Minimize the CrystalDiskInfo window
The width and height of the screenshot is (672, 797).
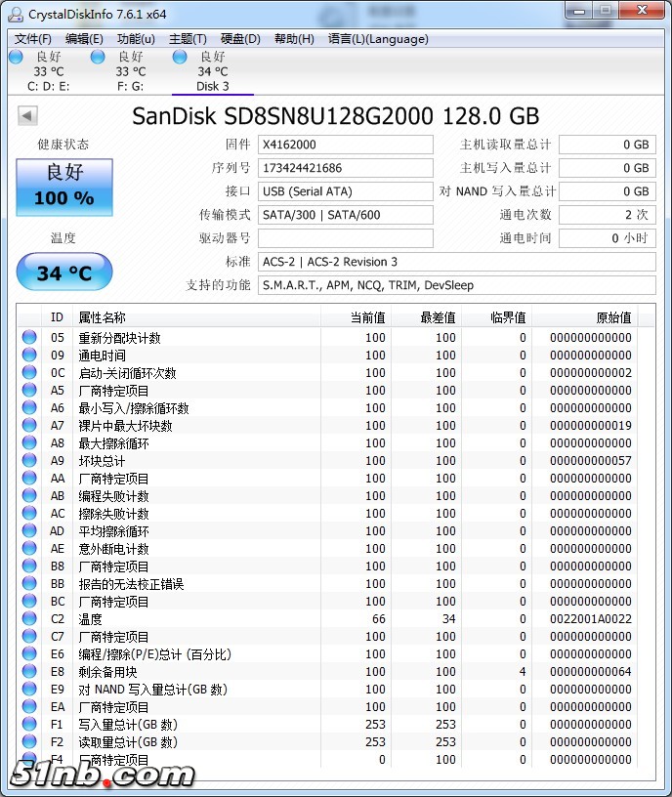[578, 10]
